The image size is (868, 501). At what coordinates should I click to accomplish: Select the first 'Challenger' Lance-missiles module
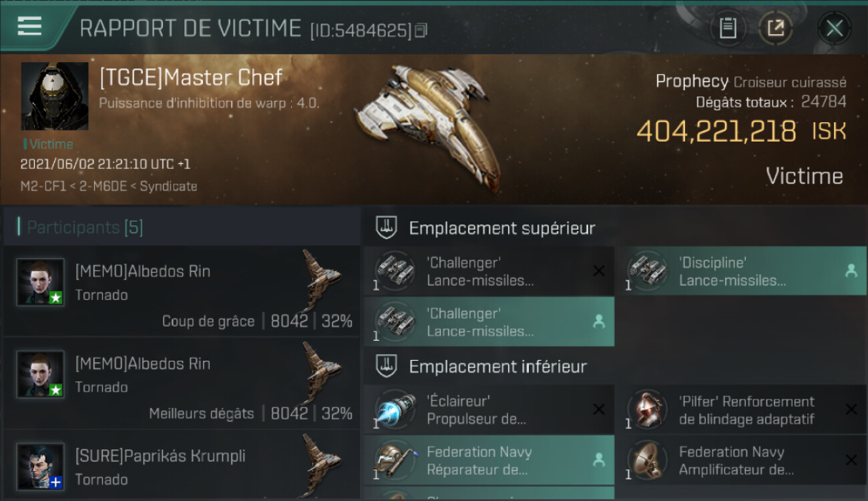[489, 271]
